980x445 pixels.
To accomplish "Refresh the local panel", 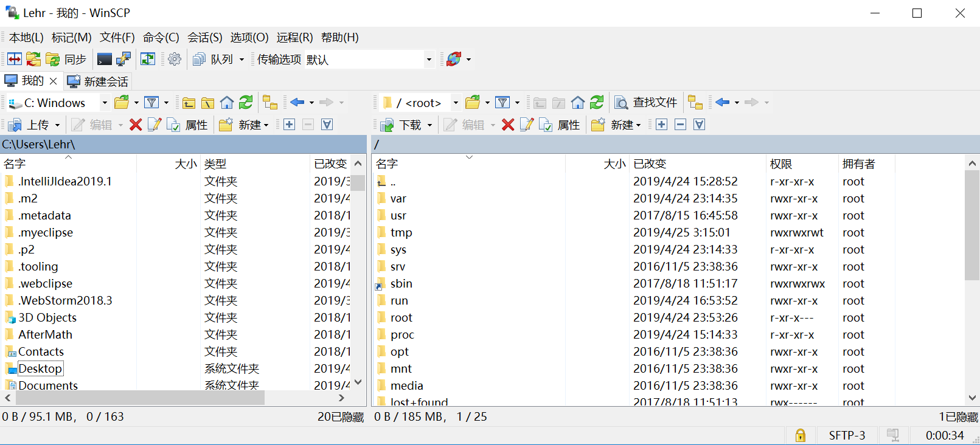I will click(x=246, y=102).
